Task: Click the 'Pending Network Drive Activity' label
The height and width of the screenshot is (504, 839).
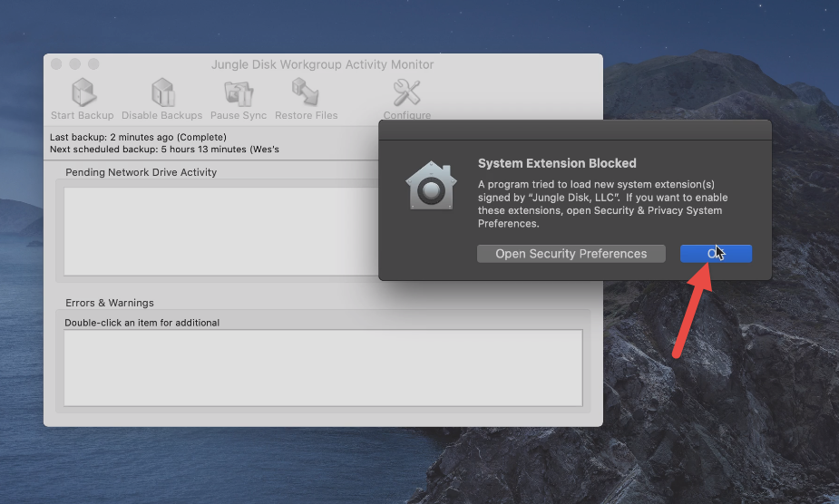Action: (141, 172)
